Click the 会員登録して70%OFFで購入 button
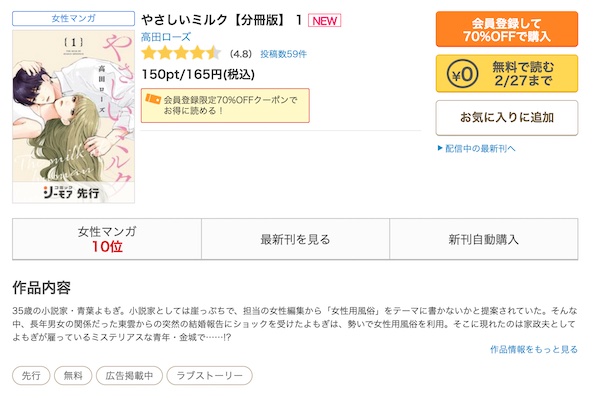The image size is (600, 398). (x=507, y=29)
